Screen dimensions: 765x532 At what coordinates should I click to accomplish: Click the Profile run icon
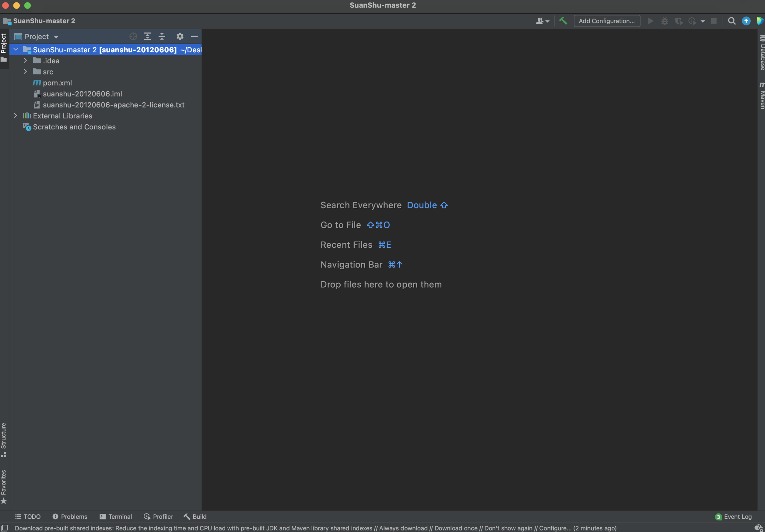(692, 21)
